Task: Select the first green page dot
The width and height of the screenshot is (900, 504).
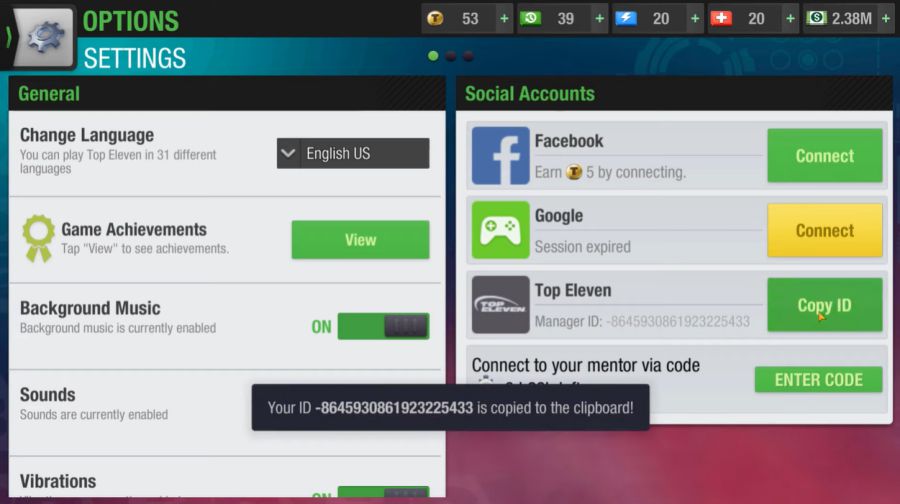Action: [433, 56]
